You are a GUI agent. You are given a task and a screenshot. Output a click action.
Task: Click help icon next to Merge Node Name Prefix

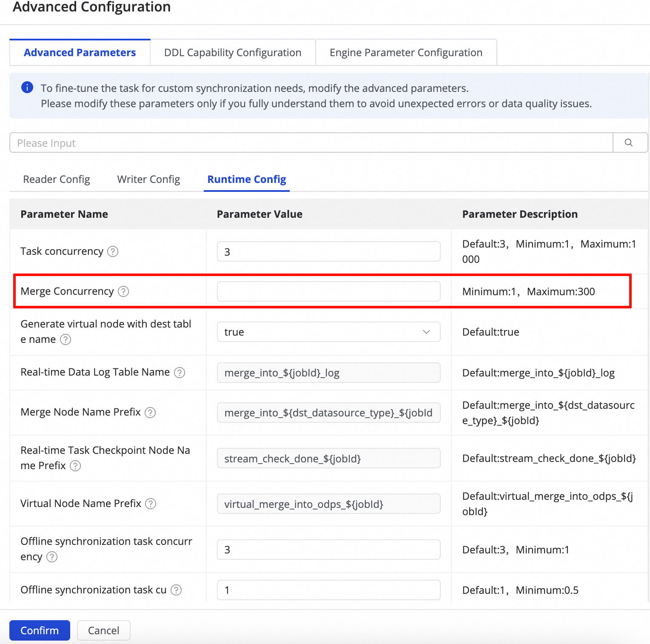150,413
